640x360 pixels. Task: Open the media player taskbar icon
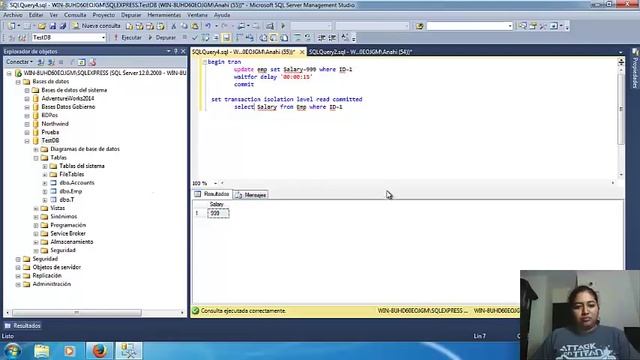(x=69, y=351)
